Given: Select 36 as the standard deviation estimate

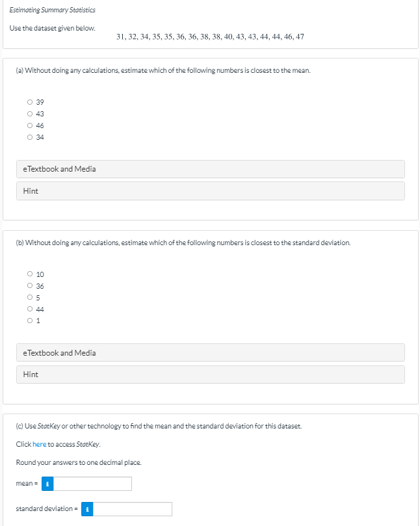Looking at the screenshot, I should coord(30,285).
